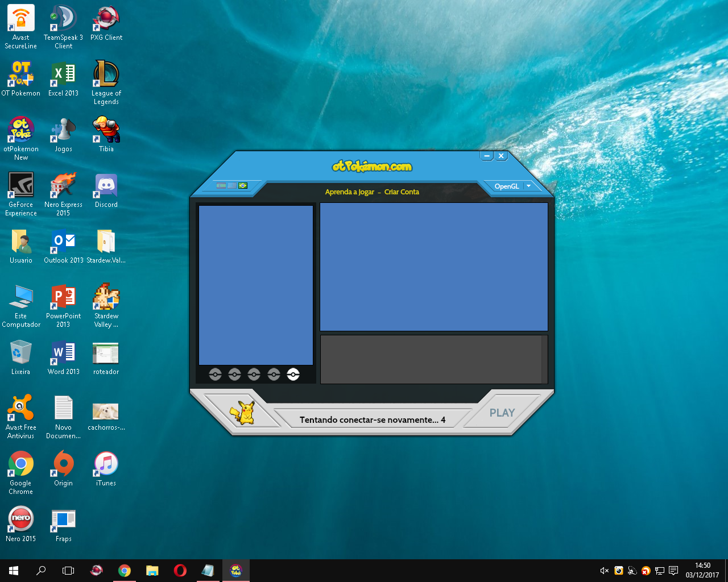Viewport: 728px width, 582px height.
Task: Open Task View from taskbar
Action: [x=68, y=571]
